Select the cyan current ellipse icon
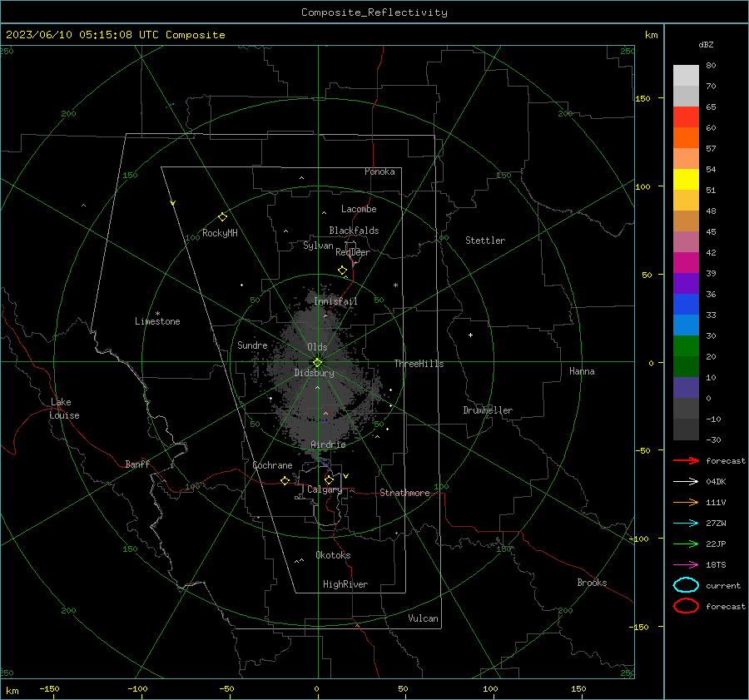The height and width of the screenshot is (700, 749). (686, 585)
